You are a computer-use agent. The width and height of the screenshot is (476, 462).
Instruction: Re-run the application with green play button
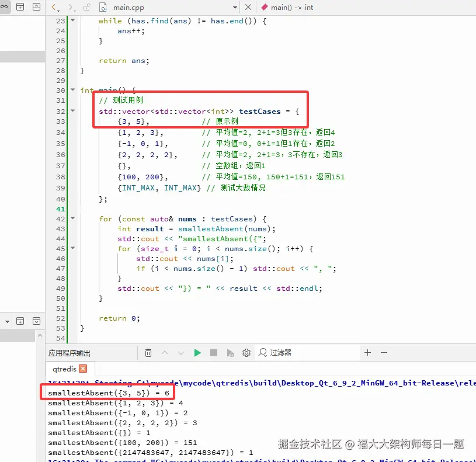[197, 352]
